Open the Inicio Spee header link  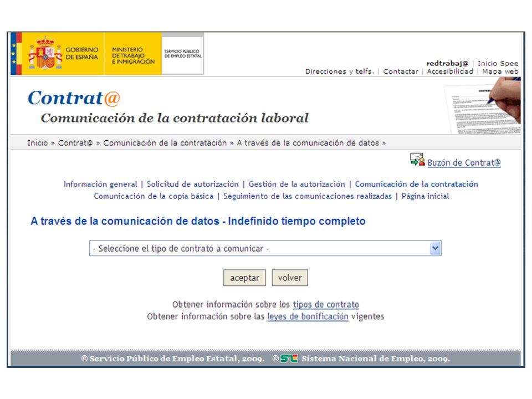[498, 63]
